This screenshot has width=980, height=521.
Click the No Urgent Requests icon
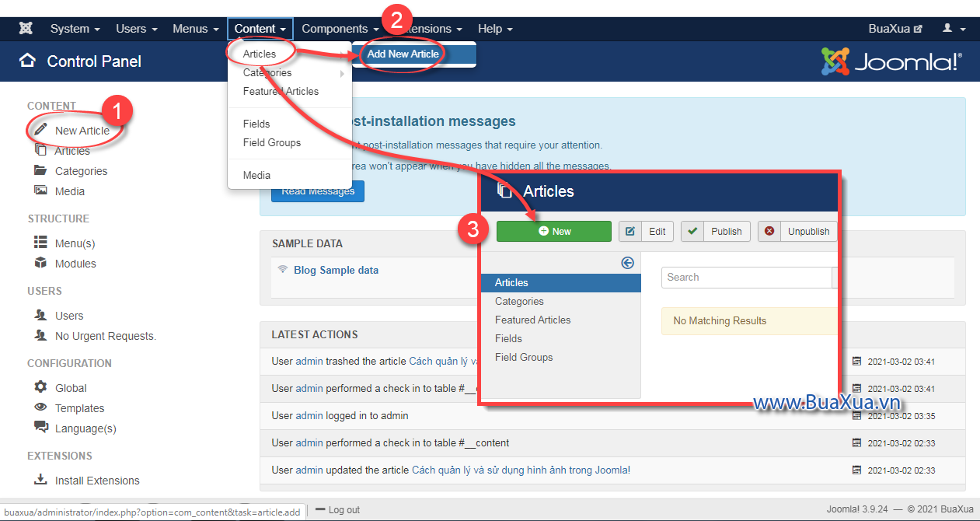point(40,335)
